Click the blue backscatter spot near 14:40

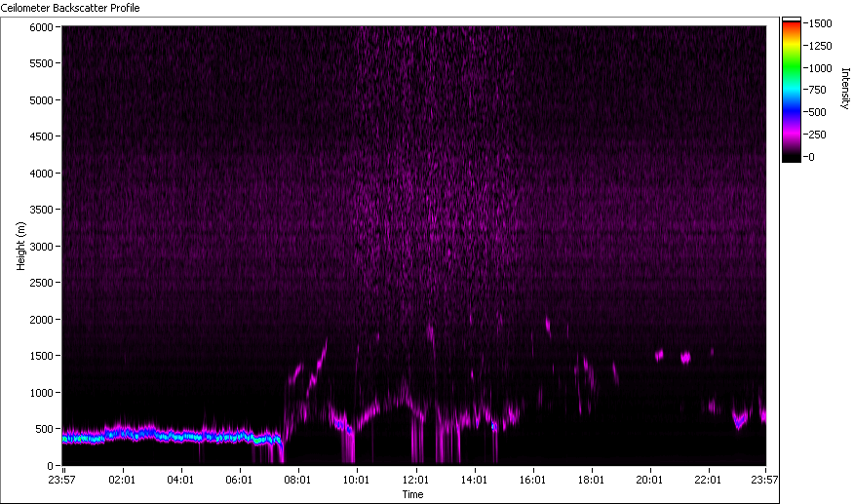pos(494,427)
